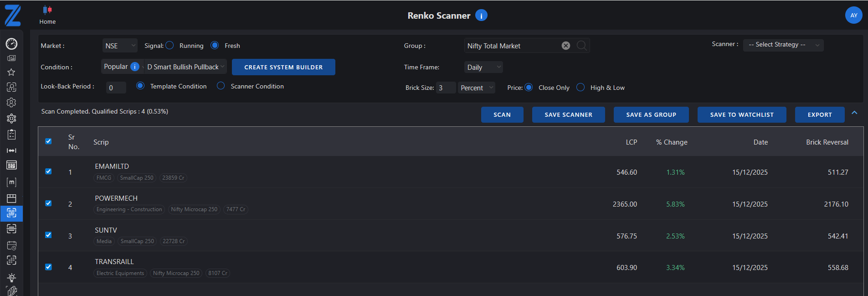
Task: Choose the Scanner Condition radio option
Action: [221, 86]
